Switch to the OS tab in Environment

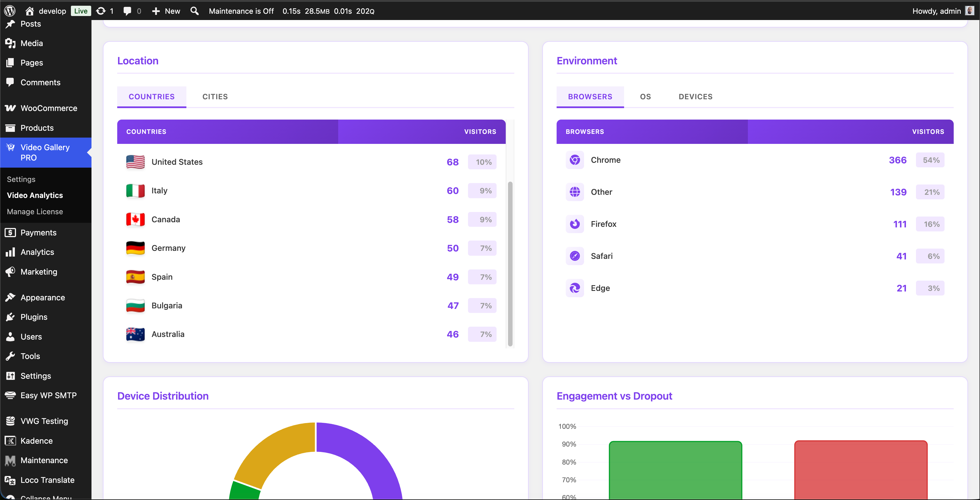click(645, 97)
